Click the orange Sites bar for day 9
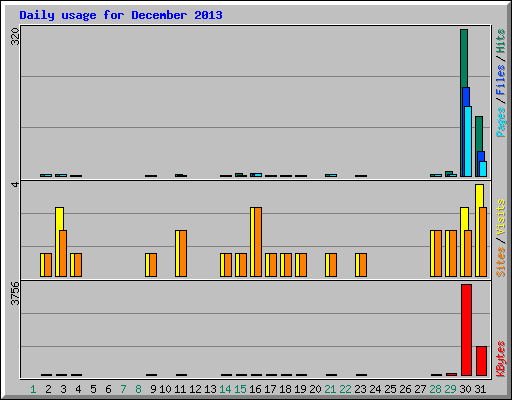512x400 pixels. click(x=153, y=265)
